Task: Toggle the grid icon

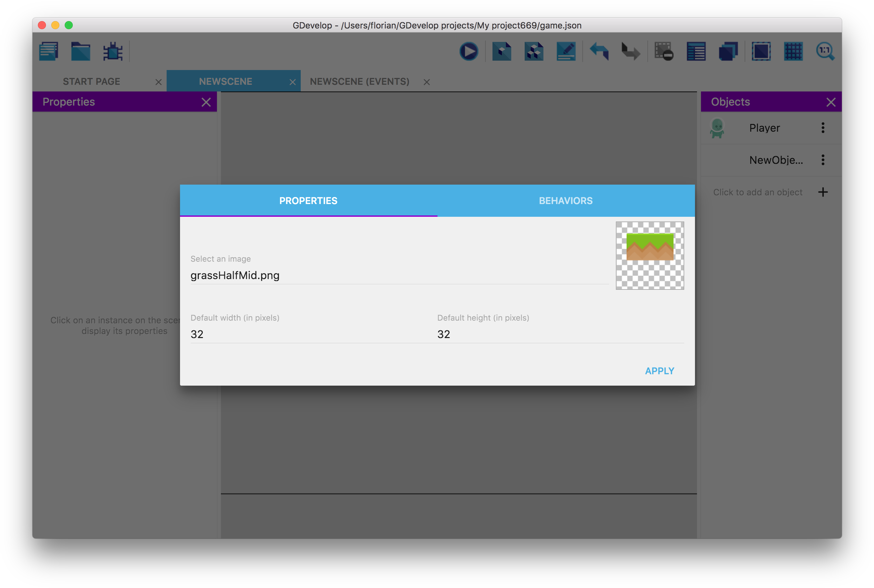Action: coord(793,51)
